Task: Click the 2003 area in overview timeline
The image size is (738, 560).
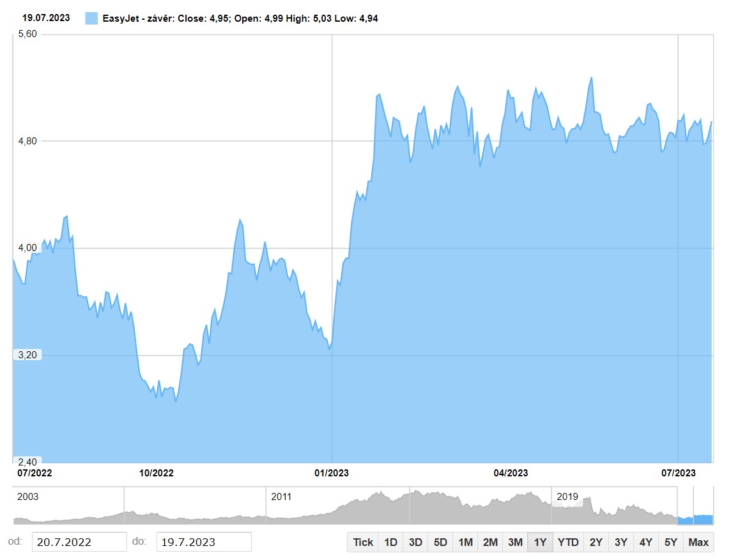Action: point(27,497)
